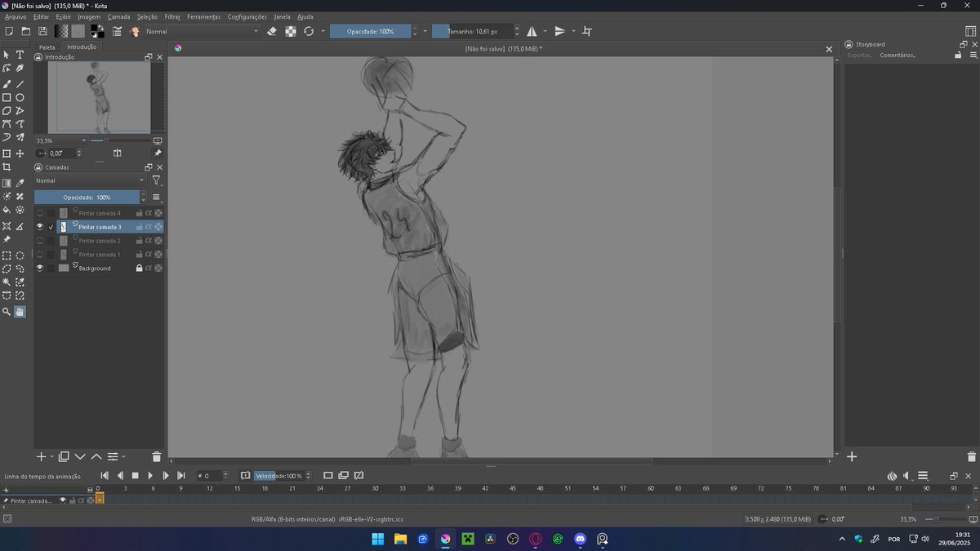Select the Rectangle tool
Screen dimensions: 980x551
pos(7,97)
